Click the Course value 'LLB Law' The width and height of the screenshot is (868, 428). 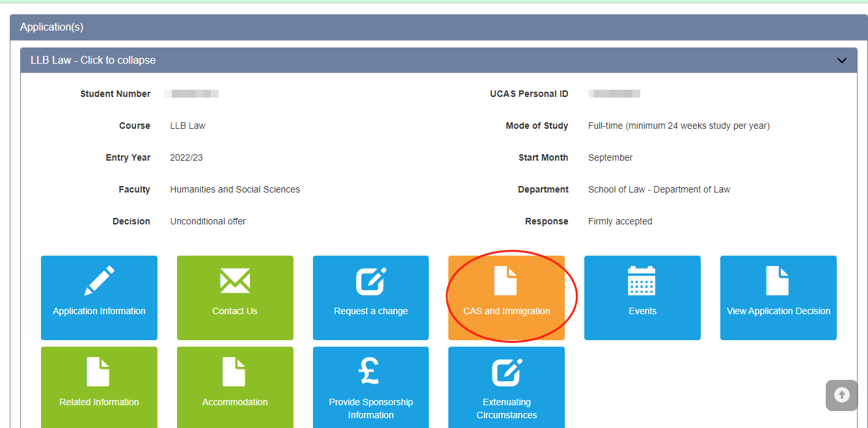point(187,126)
